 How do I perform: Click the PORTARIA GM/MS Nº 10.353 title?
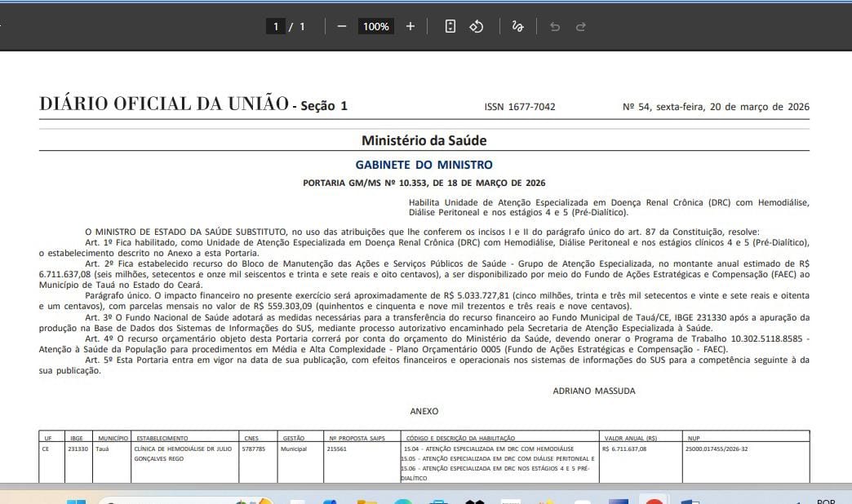(x=424, y=183)
